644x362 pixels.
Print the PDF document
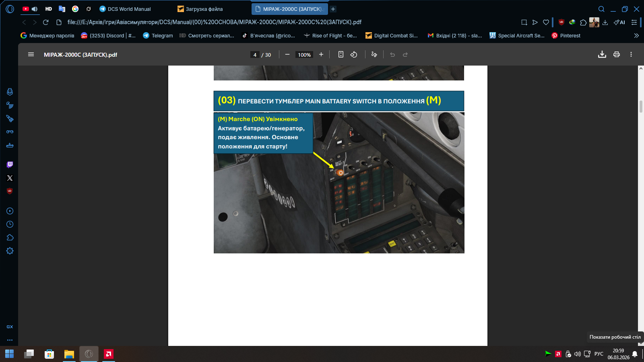(616, 55)
